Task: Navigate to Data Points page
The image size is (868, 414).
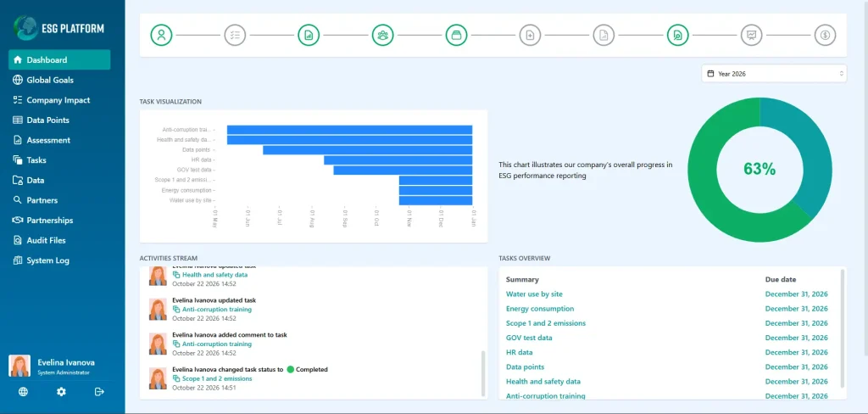Action: pyautogui.click(x=47, y=120)
